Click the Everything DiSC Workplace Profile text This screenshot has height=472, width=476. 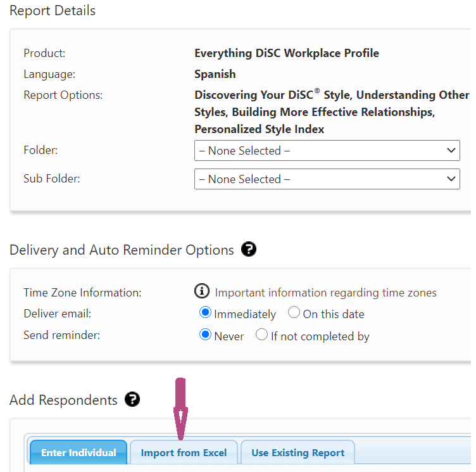click(287, 53)
